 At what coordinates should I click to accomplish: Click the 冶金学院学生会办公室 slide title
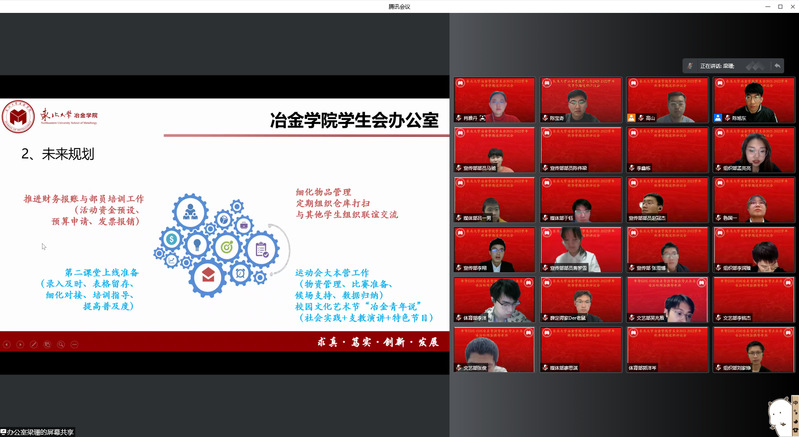[355, 120]
